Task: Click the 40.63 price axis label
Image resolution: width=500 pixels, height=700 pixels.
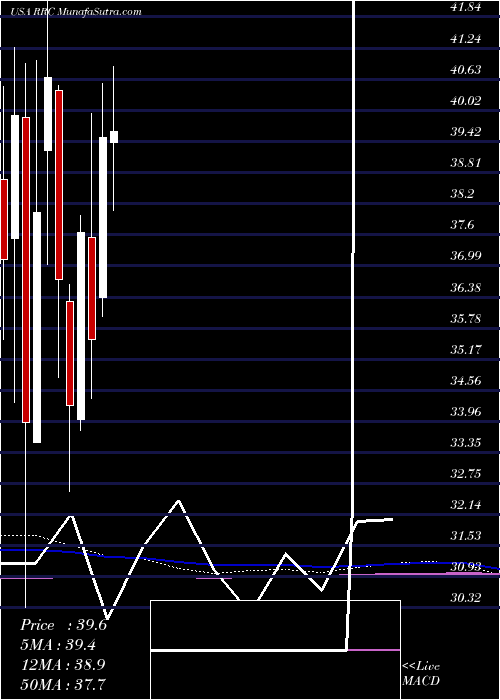Action: [x=466, y=70]
